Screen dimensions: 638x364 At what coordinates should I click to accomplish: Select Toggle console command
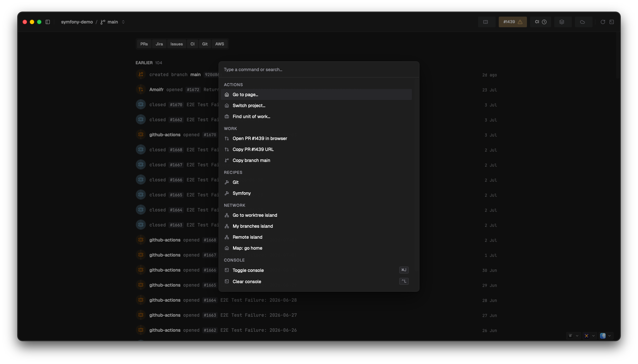pos(316,270)
